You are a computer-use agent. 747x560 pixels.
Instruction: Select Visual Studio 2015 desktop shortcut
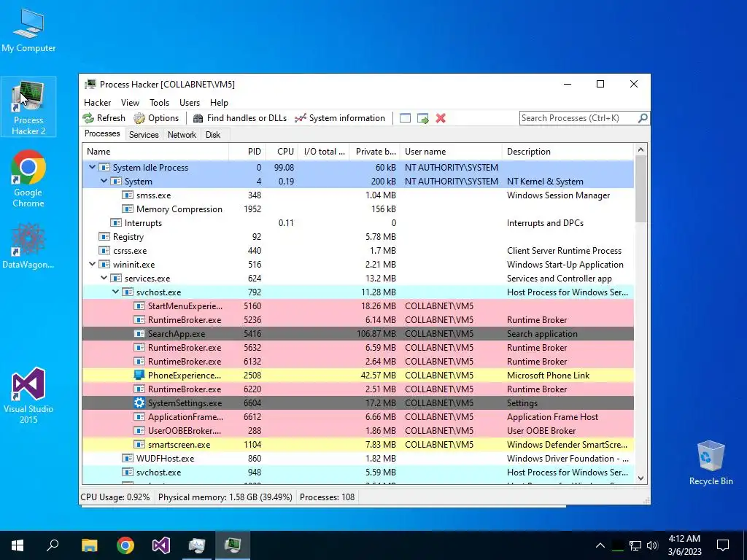(x=28, y=396)
